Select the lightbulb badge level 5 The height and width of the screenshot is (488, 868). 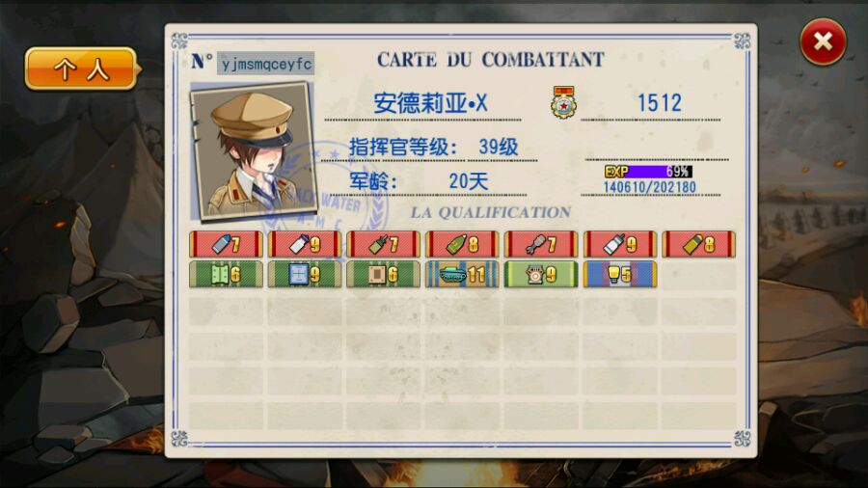[x=620, y=275]
